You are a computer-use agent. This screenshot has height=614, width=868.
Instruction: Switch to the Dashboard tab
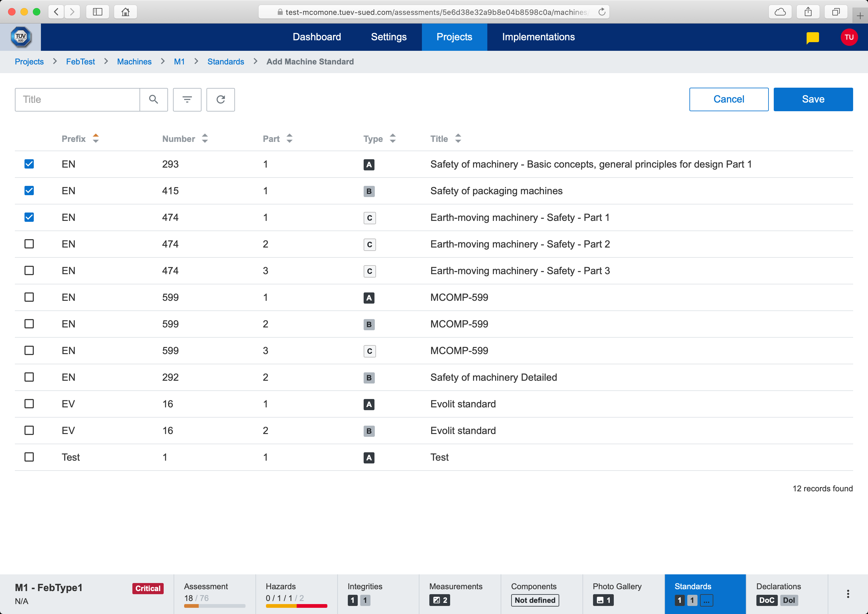pyautogui.click(x=317, y=37)
